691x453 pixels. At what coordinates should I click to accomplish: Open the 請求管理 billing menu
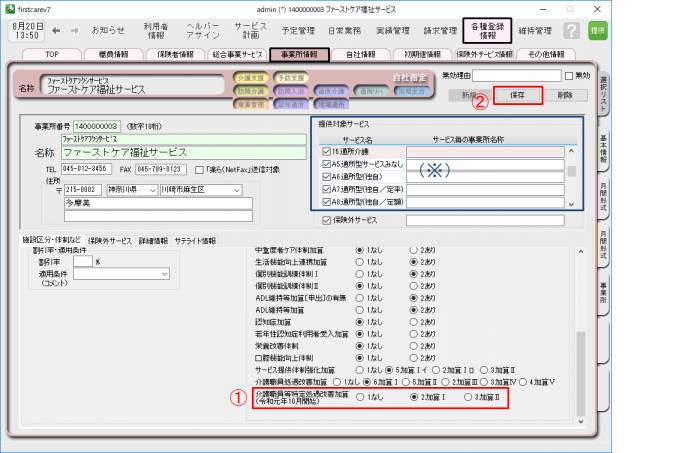click(441, 30)
